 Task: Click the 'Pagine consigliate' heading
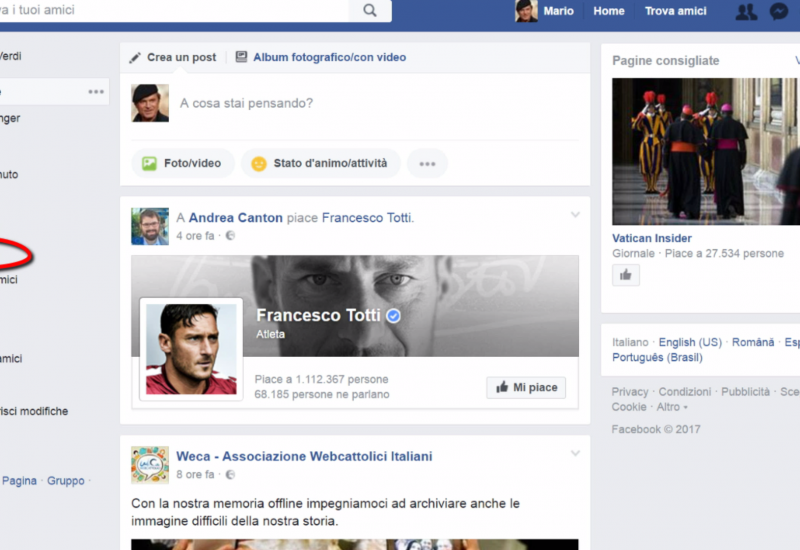point(666,61)
